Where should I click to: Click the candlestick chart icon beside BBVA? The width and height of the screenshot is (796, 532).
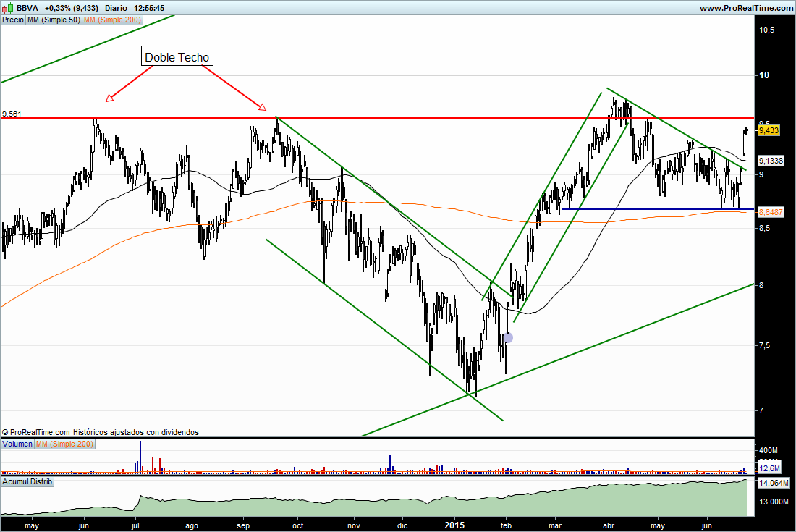[7, 8]
